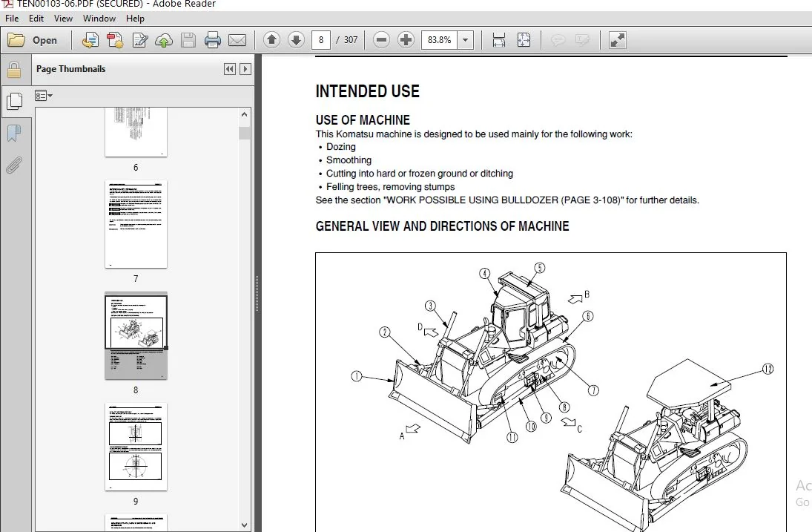Click the save floppy disk icon
812x532 pixels.
(x=188, y=40)
